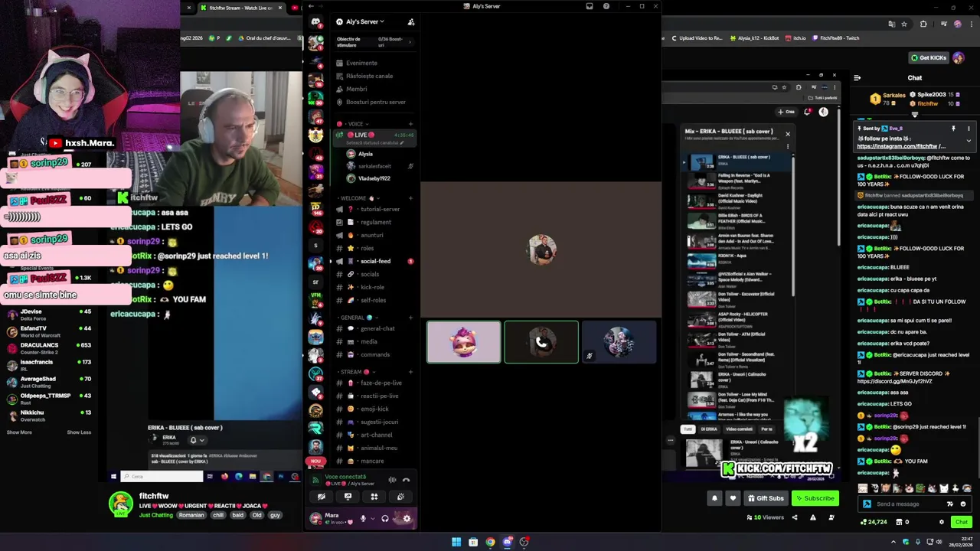Image resolution: width=980 pixels, height=551 pixels.
Task: Select the phone-icon participant tile
Action: (541, 342)
